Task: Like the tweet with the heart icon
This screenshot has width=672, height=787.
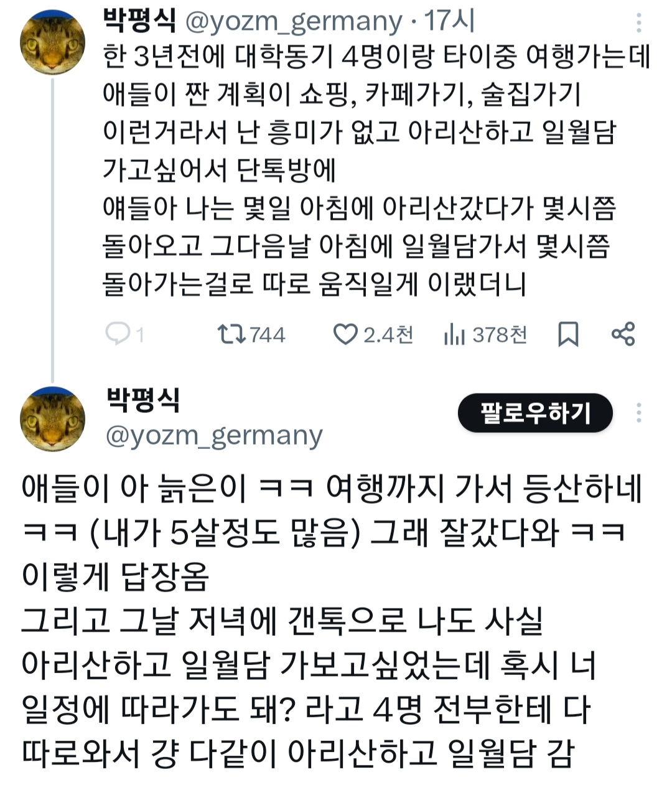Action: coord(345,334)
